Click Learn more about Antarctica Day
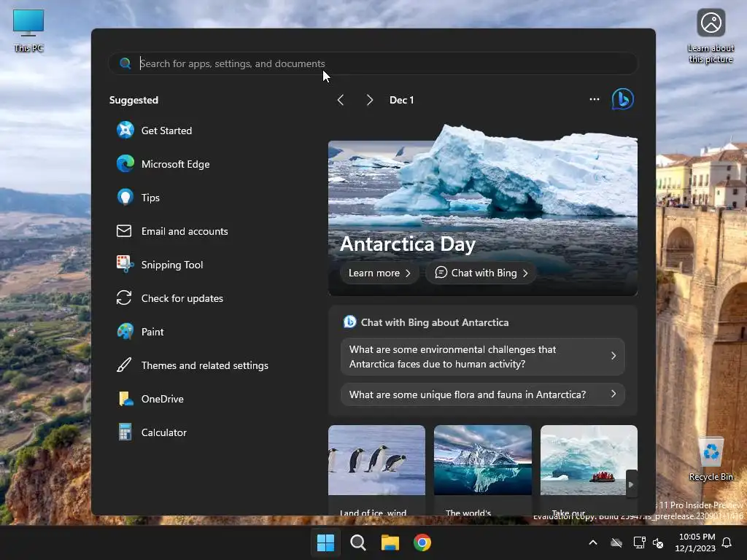 (379, 273)
